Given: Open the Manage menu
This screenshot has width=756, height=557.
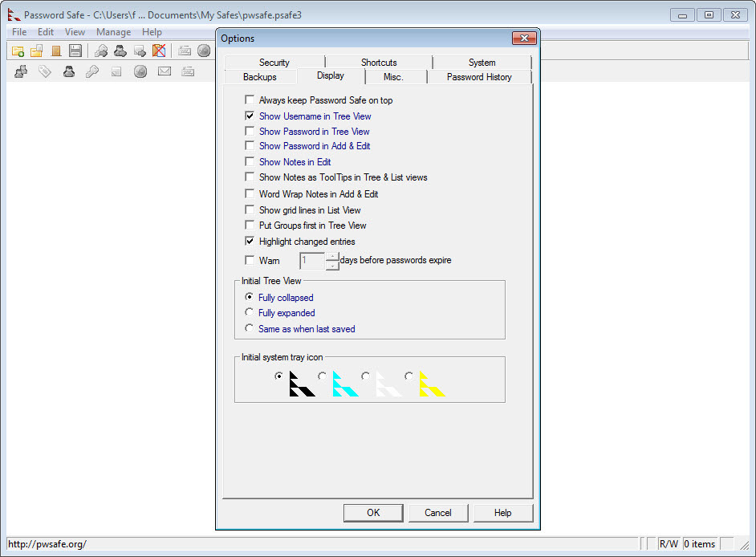Looking at the screenshot, I should (x=114, y=32).
